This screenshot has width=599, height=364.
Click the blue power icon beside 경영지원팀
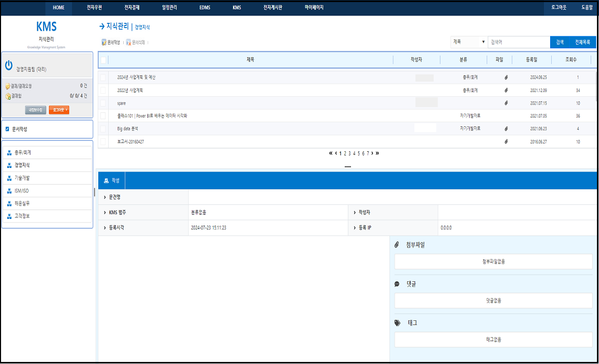click(x=9, y=66)
